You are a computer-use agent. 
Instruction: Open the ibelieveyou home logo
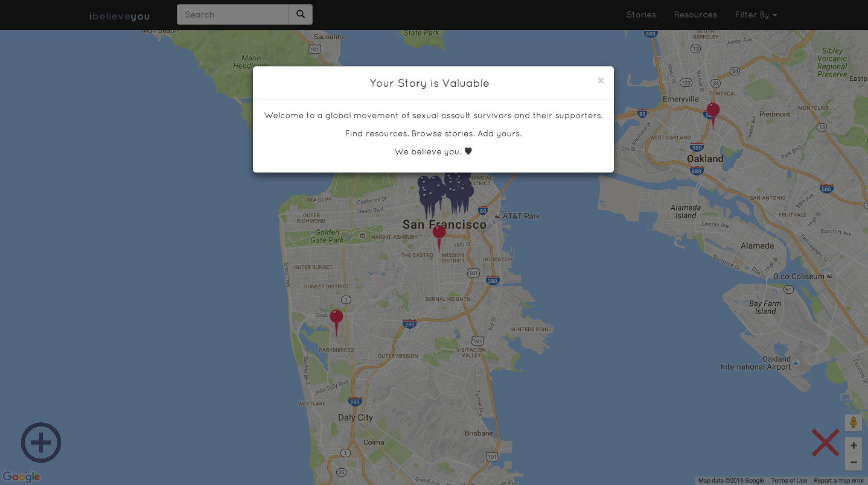[x=120, y=16]
